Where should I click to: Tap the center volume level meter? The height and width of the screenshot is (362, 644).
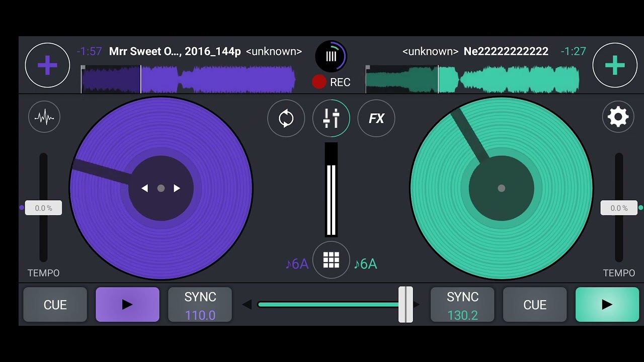click(331, 190)
